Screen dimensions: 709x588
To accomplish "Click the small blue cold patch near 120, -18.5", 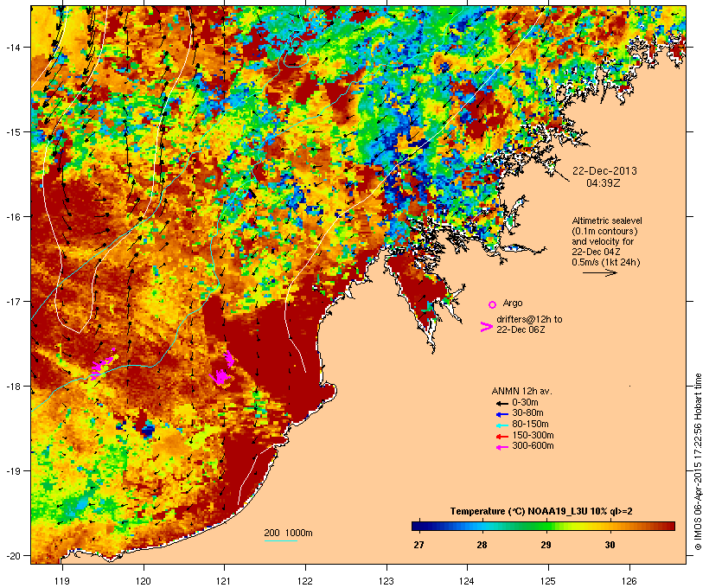I will pyautogui.click(x=147, y=430).
